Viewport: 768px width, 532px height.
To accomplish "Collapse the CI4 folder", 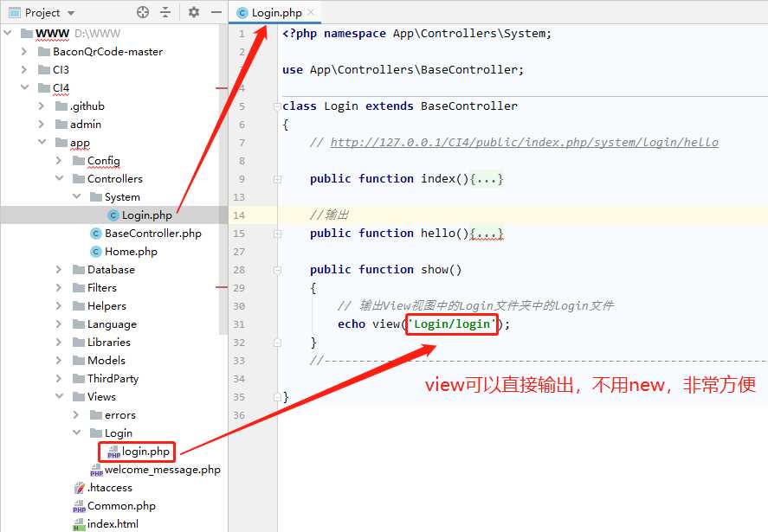I will [x=24, y=87].
